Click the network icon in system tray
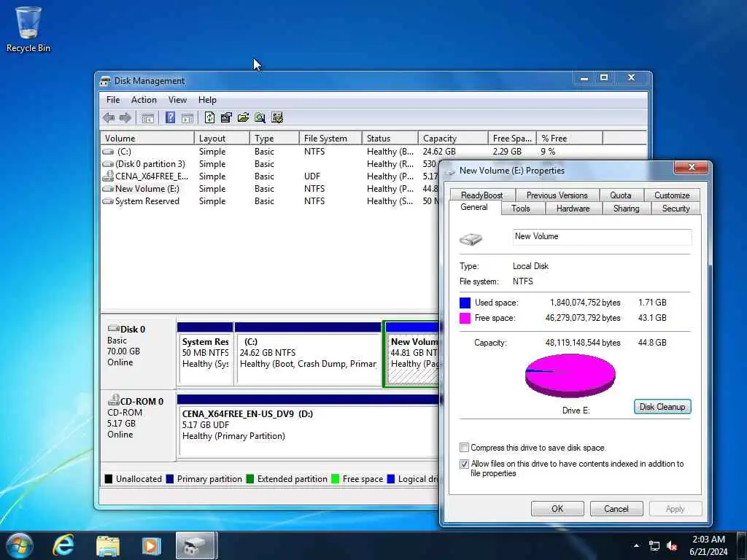747x560 pixels. pos(654,545)
